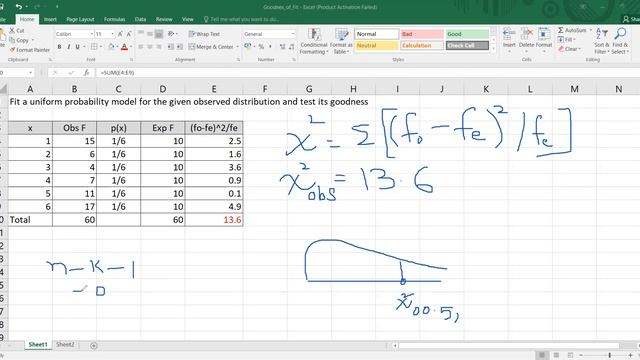Image resolution: width=640 pixels, height=360 pixels.
Task: Apply the Good cell style
Action: coord(467,34)
